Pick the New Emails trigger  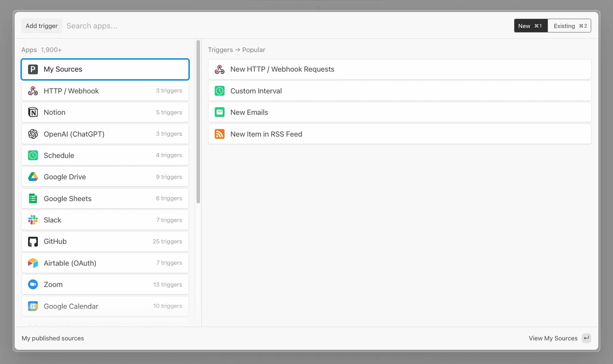pyautogui.click(x=400, y=113)
